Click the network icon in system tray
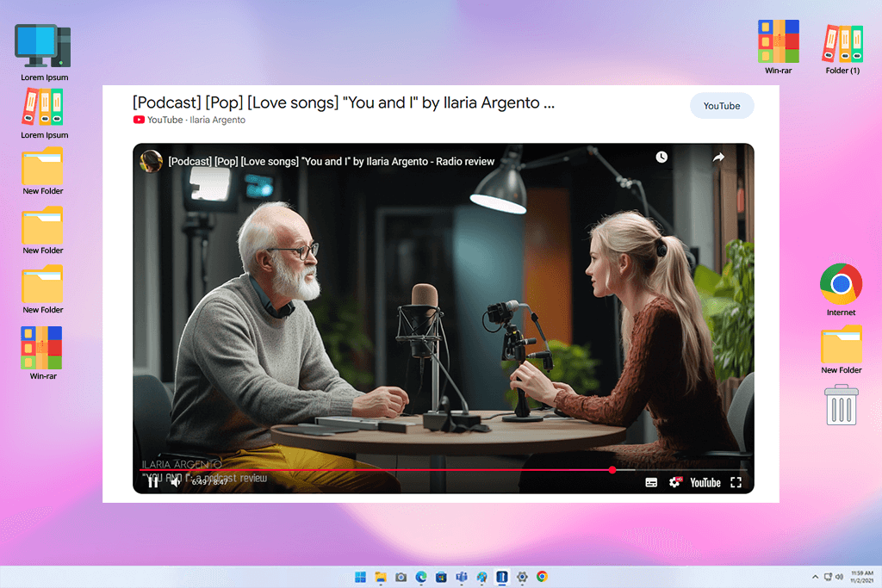The image size is (882, 588). [828, 577]
